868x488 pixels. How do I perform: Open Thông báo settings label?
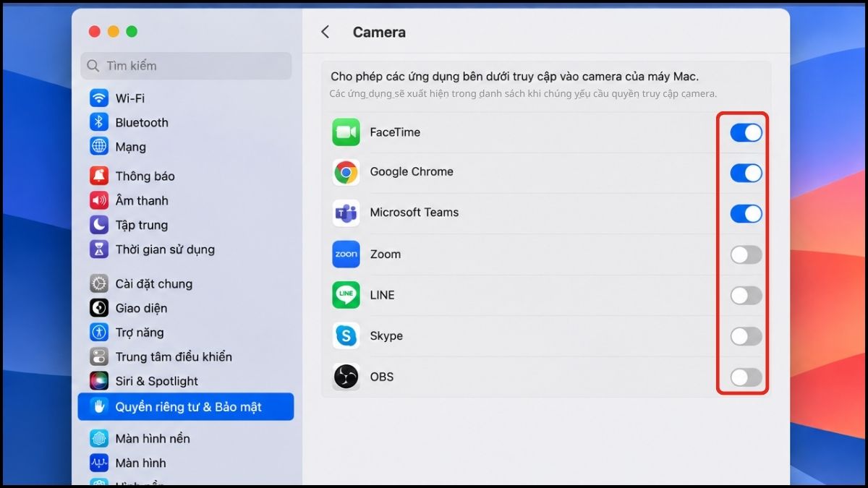click(145, 176)
